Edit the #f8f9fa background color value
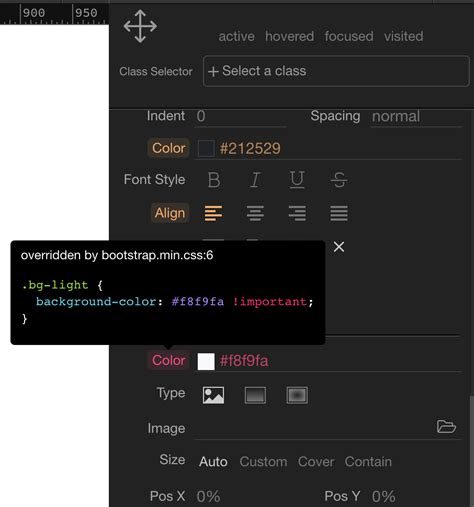The height and width of the screenshot is (507, 474). click(x=244, y=361)
